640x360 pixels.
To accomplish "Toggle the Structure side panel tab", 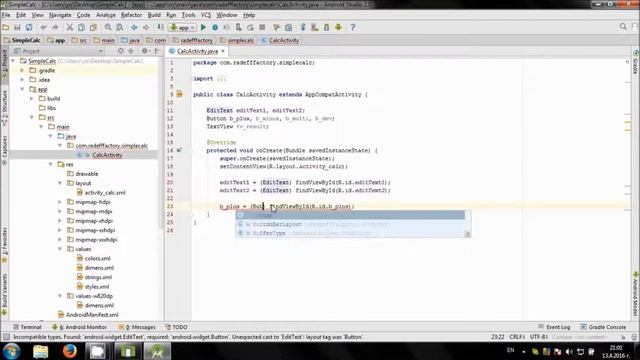I will tap(4, 107).
